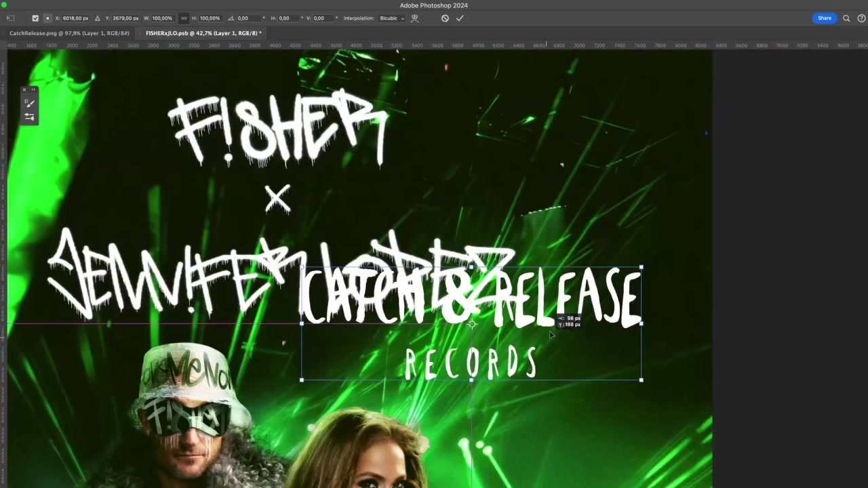Click the vertical ruler on the left
868x488 pixels.
coord(3,268)
